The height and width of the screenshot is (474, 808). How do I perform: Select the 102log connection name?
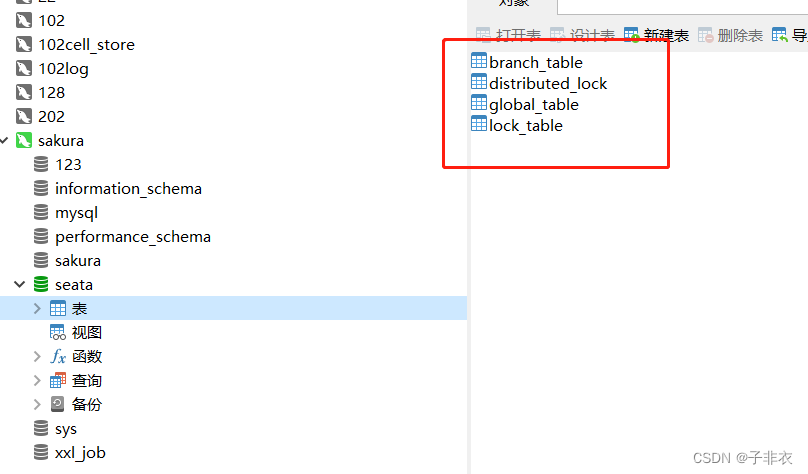tap(63, 69)
